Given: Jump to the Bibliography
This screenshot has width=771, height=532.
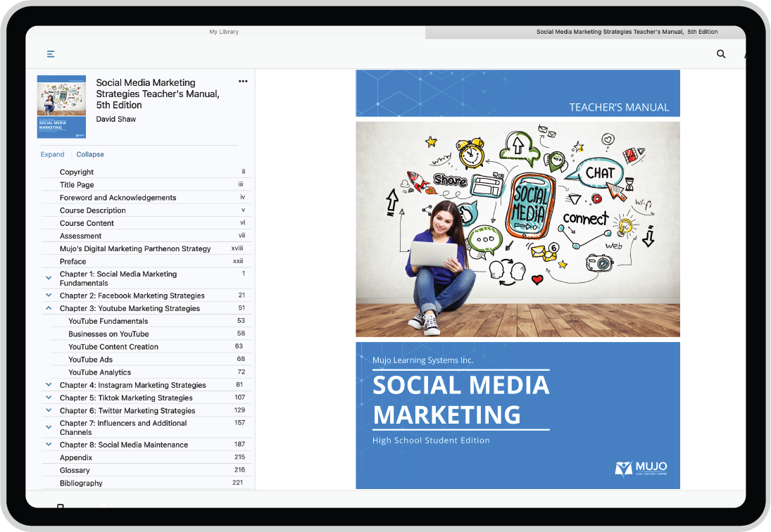Looking at the screenshot, I should point(146,483).
